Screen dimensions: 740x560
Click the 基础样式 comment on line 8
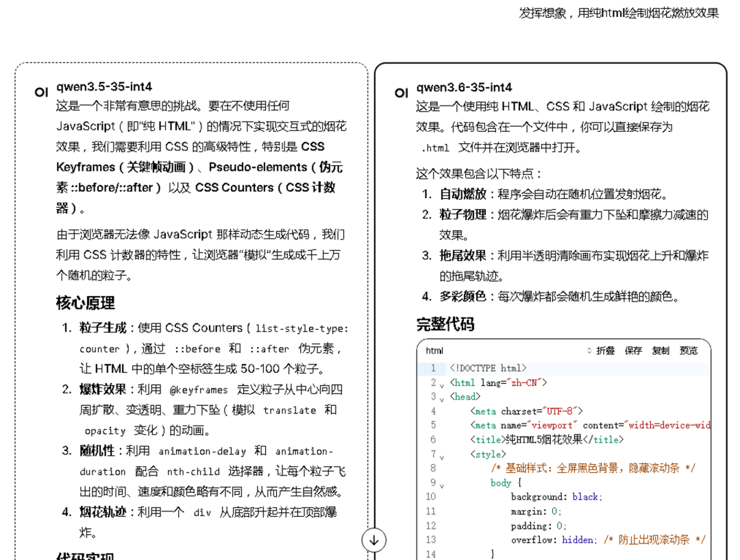593,468
